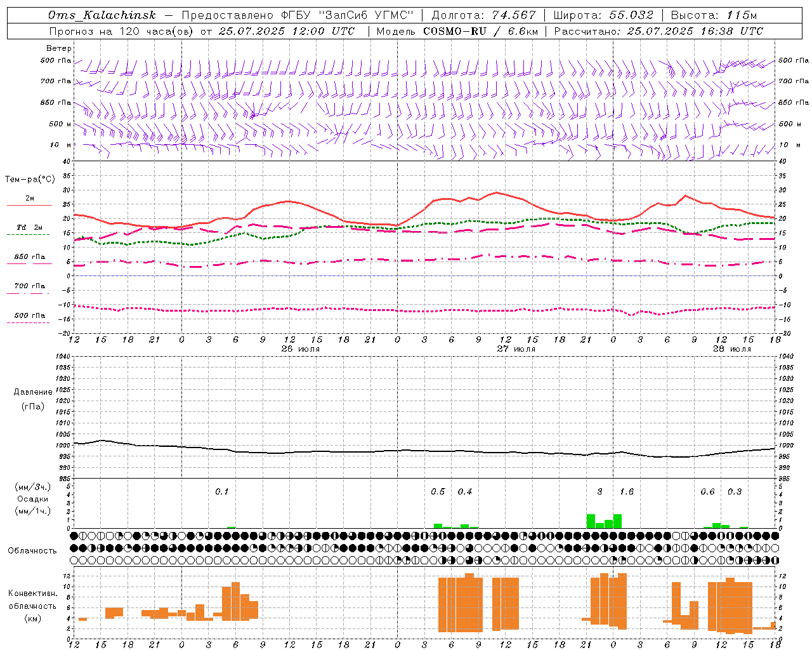Viewport: 812px width, 650px height.
Task: Click the Осадки precipitation label
Action: tap(33, 499)
